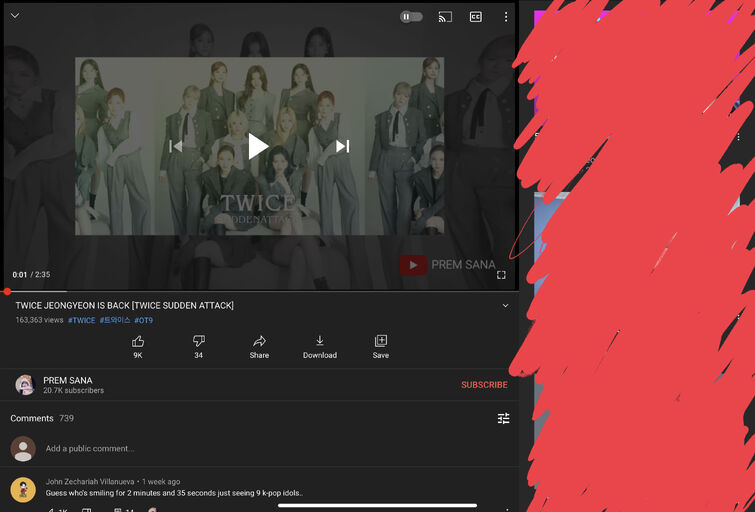The image size is (755, 512).
Task: Enter fullscreen mode
Action: [x=501, y=275]
